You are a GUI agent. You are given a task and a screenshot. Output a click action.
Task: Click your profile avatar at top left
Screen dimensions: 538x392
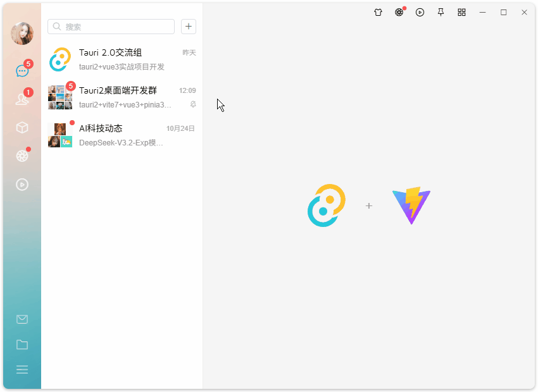tap(22, 34)
